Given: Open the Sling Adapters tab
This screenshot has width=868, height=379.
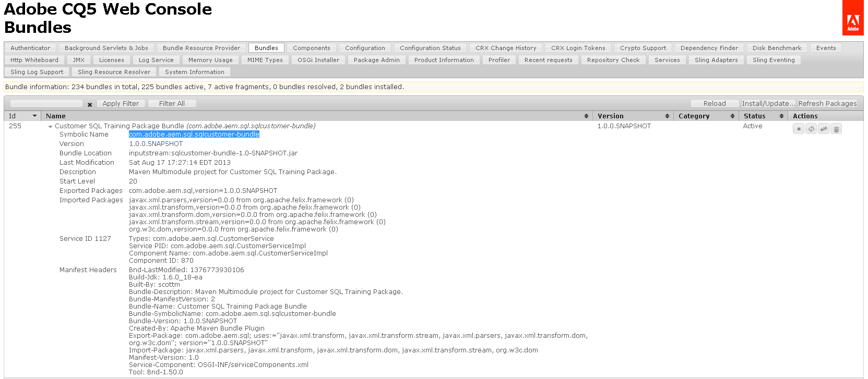Looking at the screenshot, I should [716, 60].
